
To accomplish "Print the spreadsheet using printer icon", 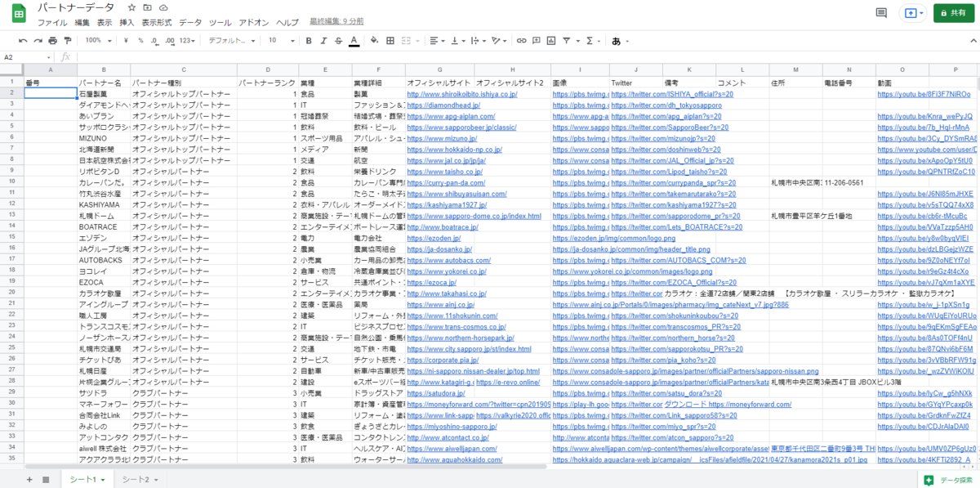I will pyautogui.click(x=52, y=40).
